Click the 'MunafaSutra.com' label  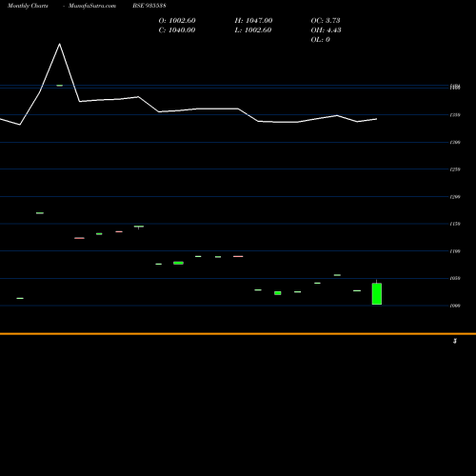point(92,6)
